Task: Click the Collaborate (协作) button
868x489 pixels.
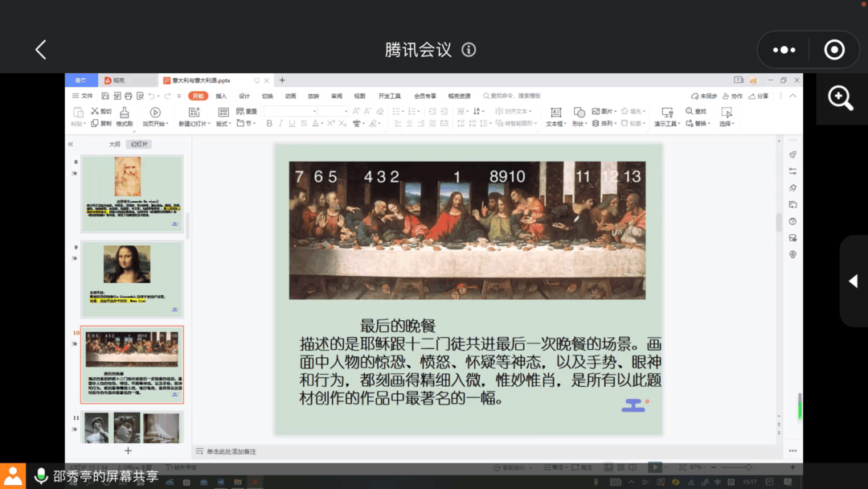Action: (733, 96)
